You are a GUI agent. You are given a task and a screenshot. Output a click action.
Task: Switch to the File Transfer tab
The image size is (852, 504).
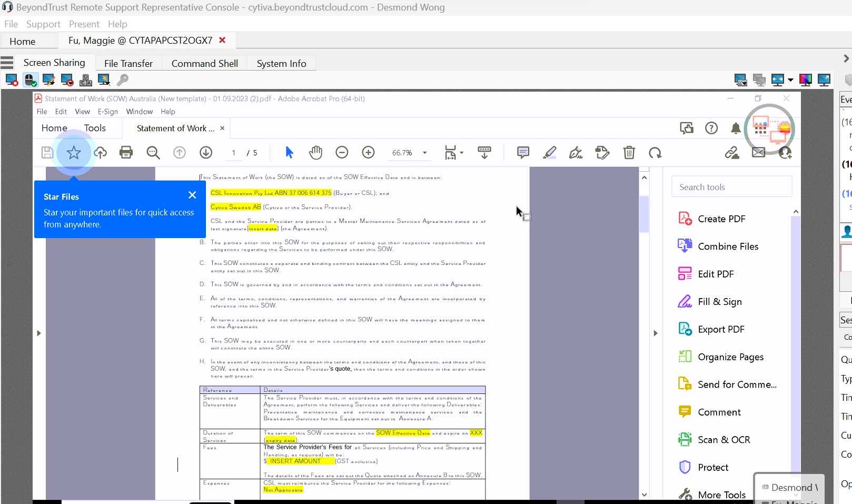pos(128,63)
